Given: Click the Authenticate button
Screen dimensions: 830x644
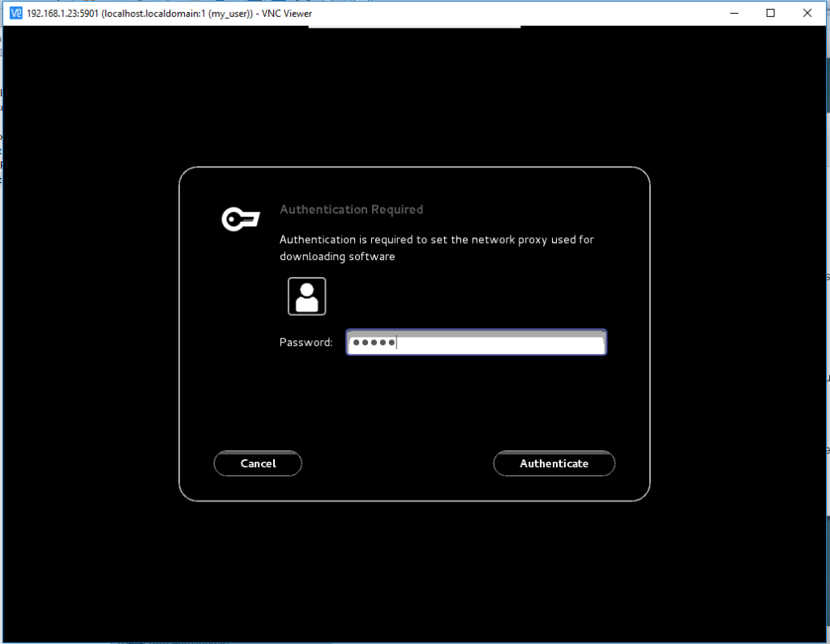Looking at the screenshot, I should pyautogui.click(x=554, y=463).
